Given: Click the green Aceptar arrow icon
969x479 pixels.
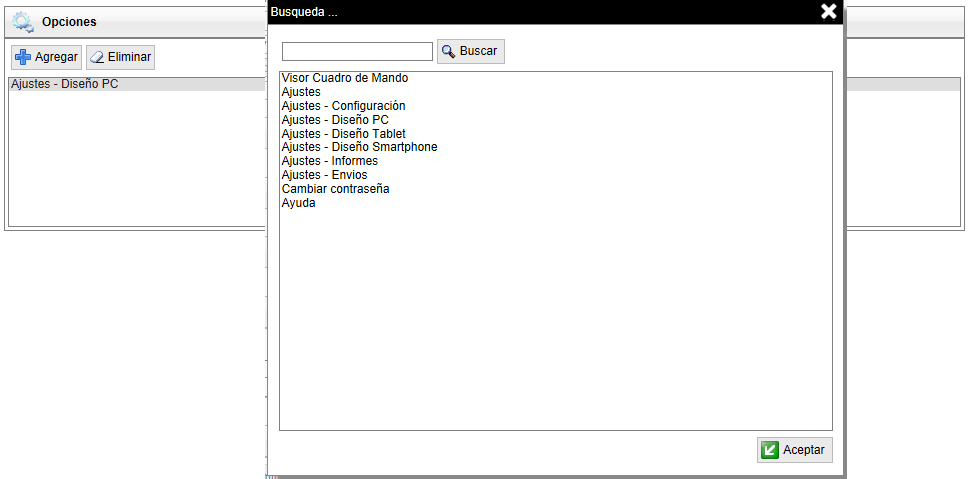Looking at the screenshot, I should [x=769, y=450].
